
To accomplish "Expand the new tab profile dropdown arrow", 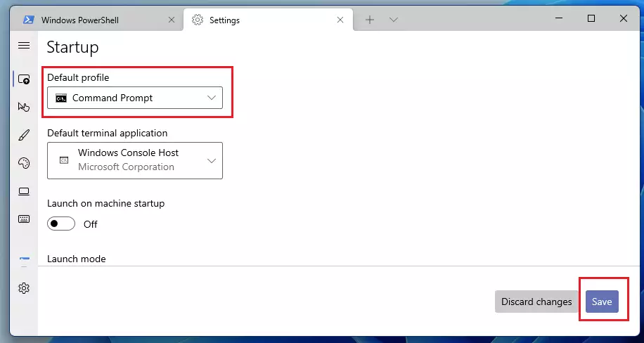I will coord(394,20).
